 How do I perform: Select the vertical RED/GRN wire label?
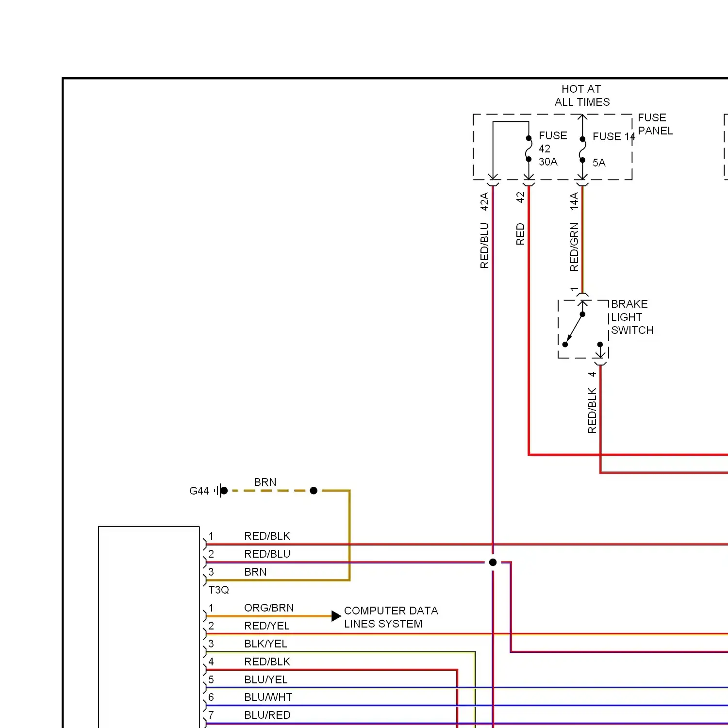pos(574,247)
